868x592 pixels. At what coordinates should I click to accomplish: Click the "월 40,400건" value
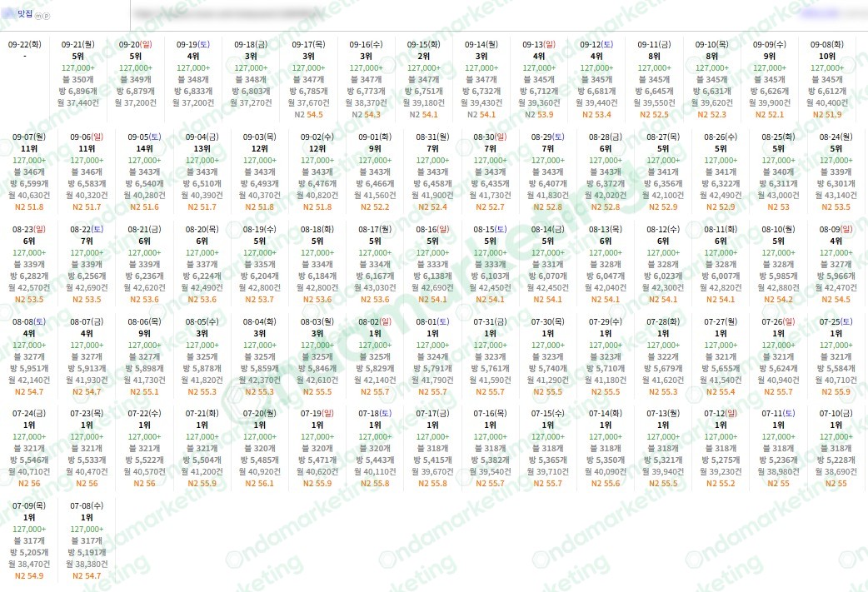click(827, 103)
